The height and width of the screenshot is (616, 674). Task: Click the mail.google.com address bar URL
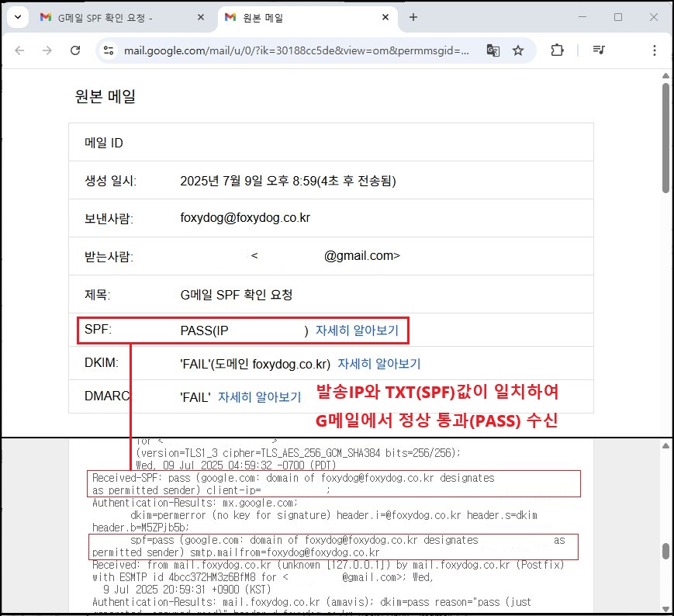coord(296,50)
